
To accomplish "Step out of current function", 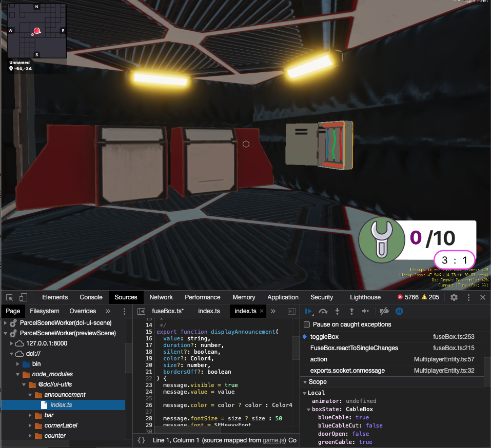I will 351,311.
